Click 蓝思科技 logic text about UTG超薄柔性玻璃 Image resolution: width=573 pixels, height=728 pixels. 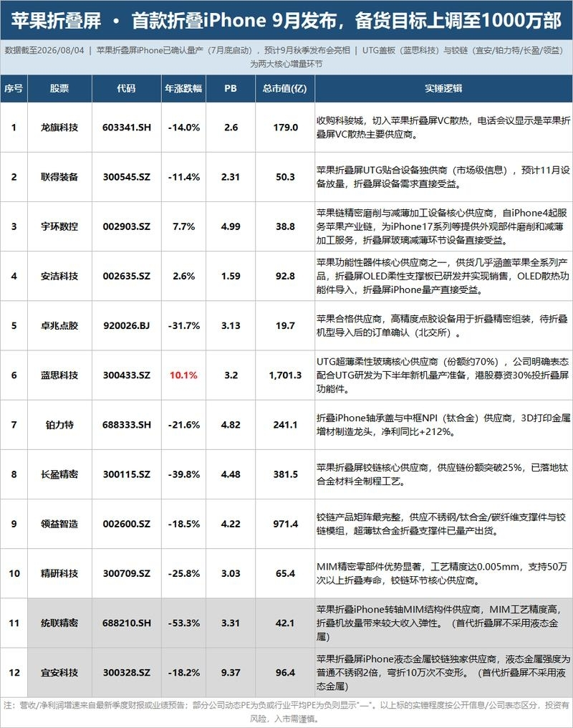coord(443,375)
